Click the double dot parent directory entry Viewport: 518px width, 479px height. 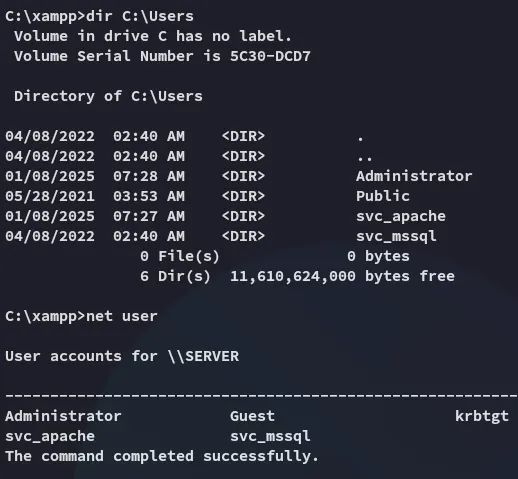365,159
